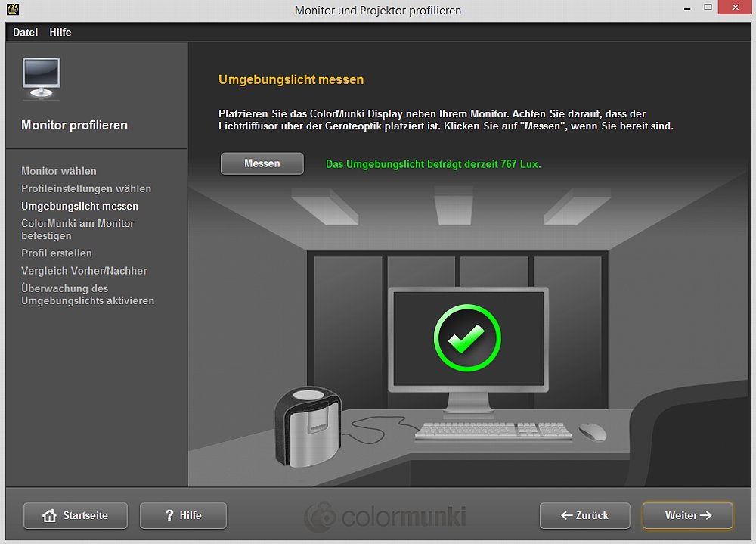This screenshot has height=544, width=756.
Task: Click the bottom Hilfe button with question mark
Action: (x=183, y=515)
